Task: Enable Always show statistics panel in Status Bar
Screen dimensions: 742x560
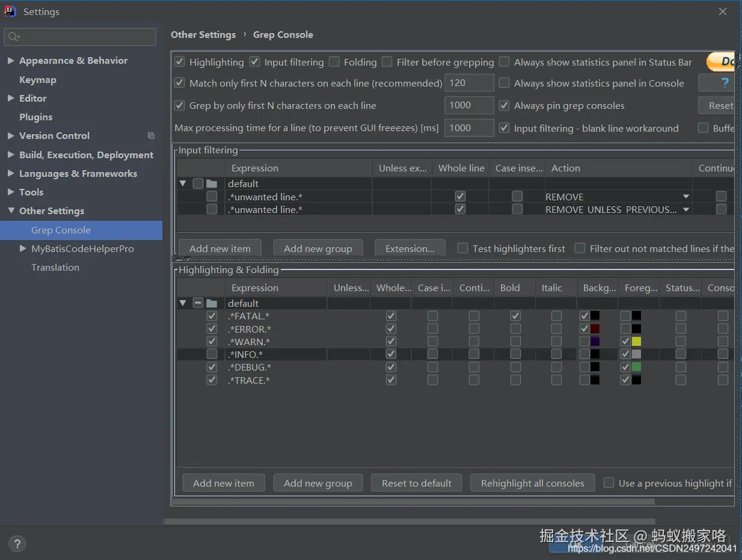Action: tap(504, 62)
